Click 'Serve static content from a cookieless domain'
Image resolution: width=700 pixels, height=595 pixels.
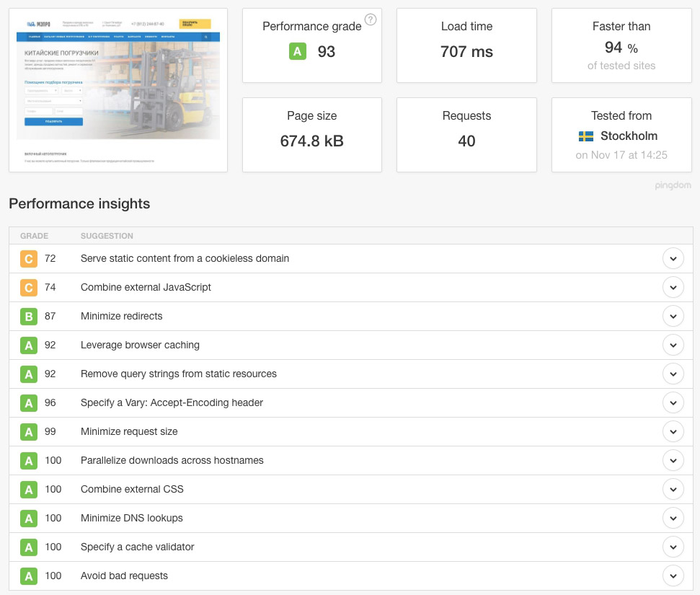[185, 259]
